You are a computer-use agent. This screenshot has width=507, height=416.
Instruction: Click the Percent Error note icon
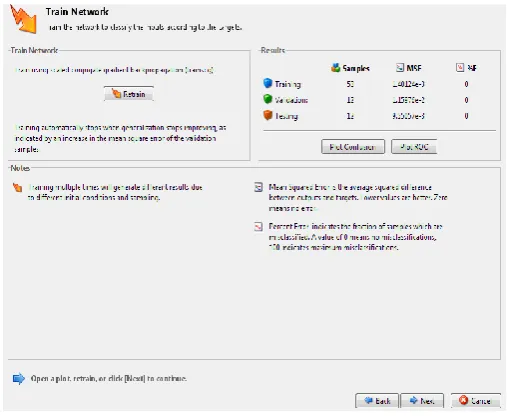click(258, 227)
